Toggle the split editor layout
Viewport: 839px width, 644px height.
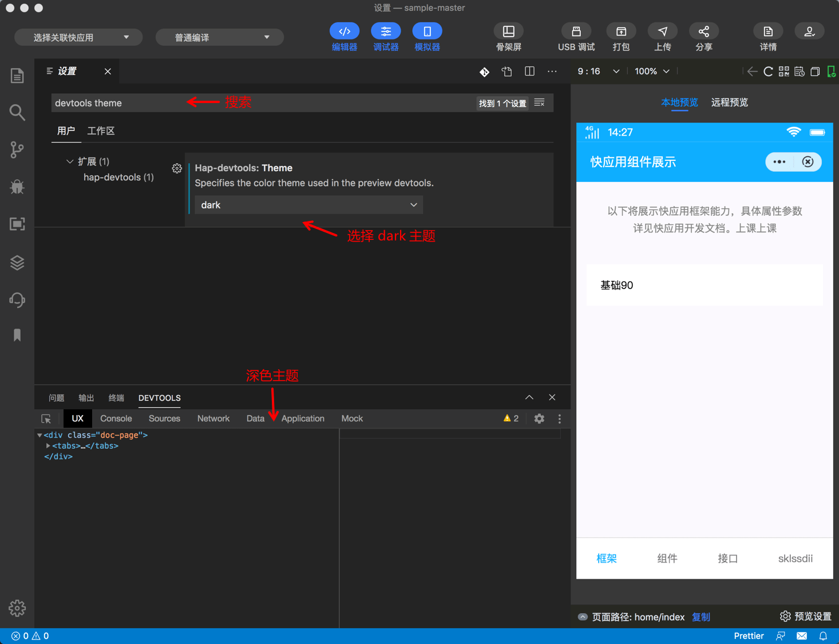(529, 71)
